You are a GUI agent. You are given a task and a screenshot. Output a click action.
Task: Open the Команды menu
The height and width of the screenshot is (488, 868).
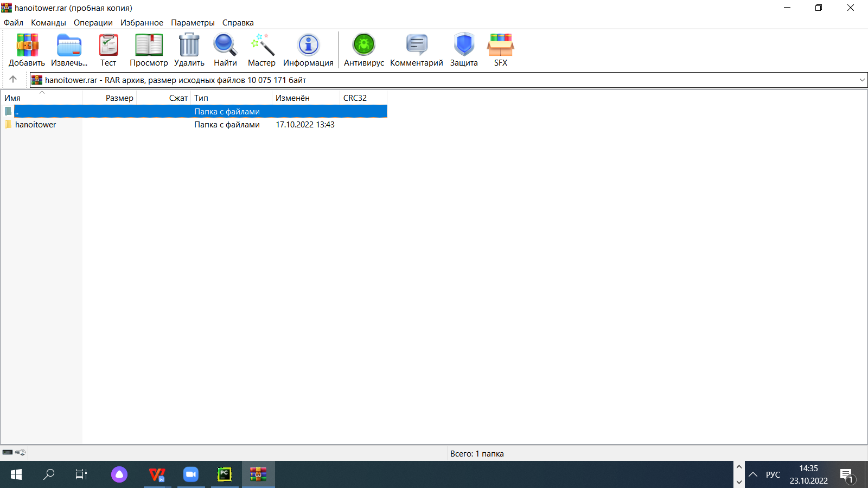[x=48, y=23]
